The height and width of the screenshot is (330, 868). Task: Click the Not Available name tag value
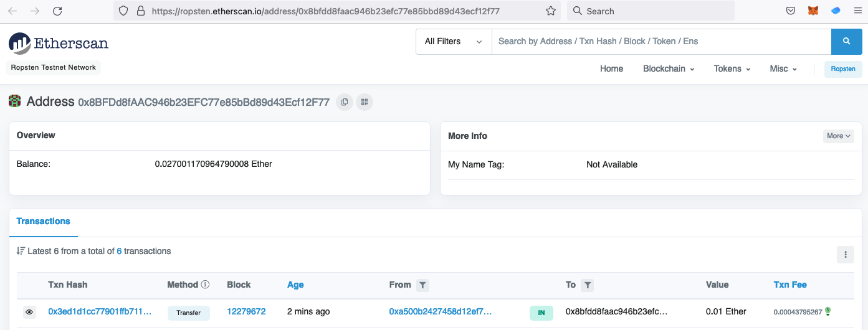612,164
